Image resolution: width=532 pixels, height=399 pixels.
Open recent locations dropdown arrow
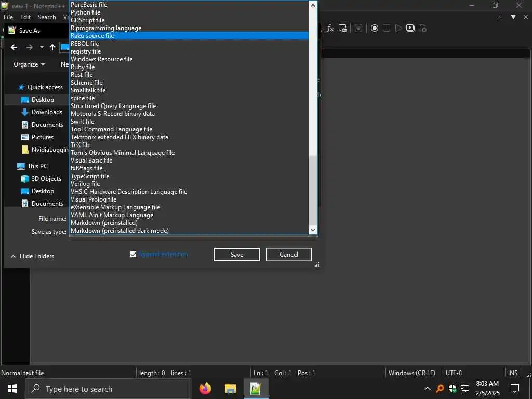42,47
